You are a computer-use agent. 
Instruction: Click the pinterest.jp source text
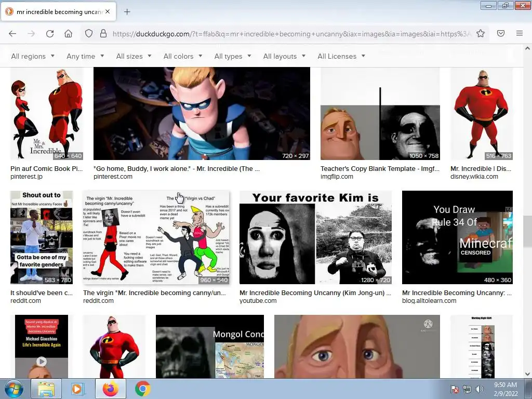26,177
